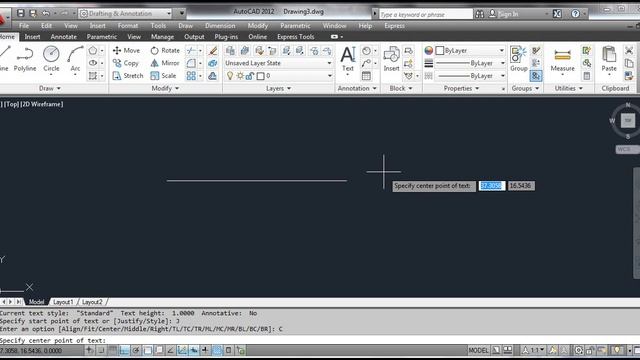Select the Polyline draw tool

click(25, 59)
